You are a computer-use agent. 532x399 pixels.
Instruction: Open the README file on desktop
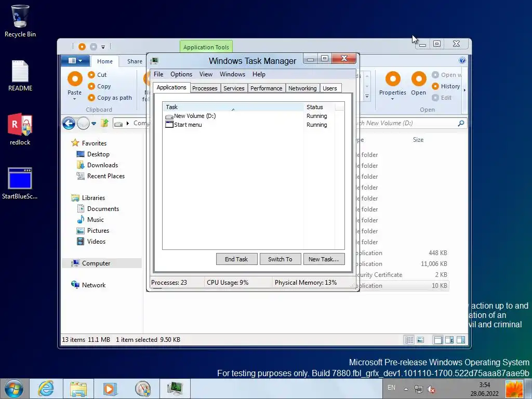pyautogui.click(x=20, y=75)
